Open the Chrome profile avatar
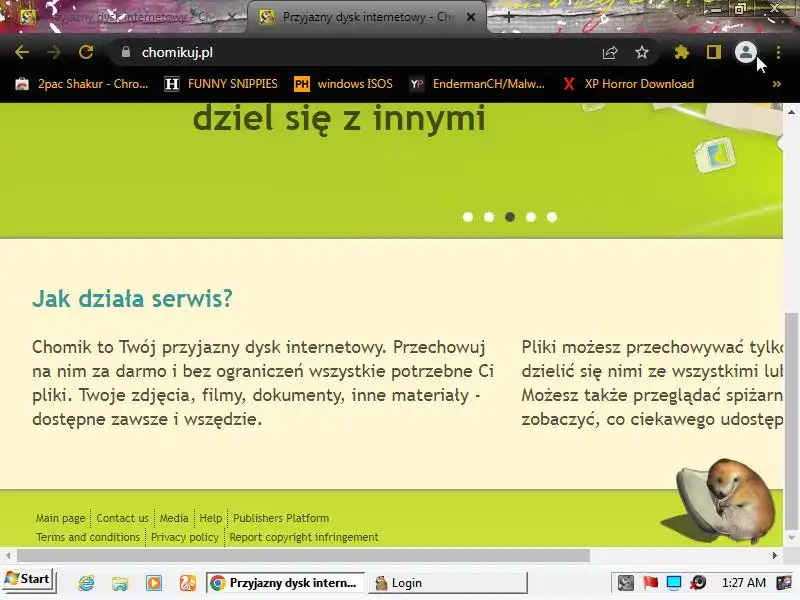The height and width of the screenshot is (600, 800). (x=745, y=52)
